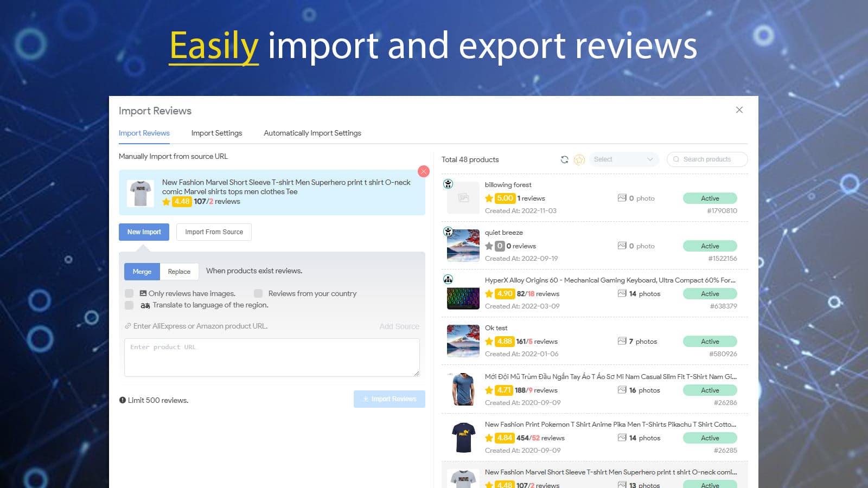This screenshot has height=488, width=868.
Task: Click the photo icon on the billowing forest row
Action: pos(623,198)
